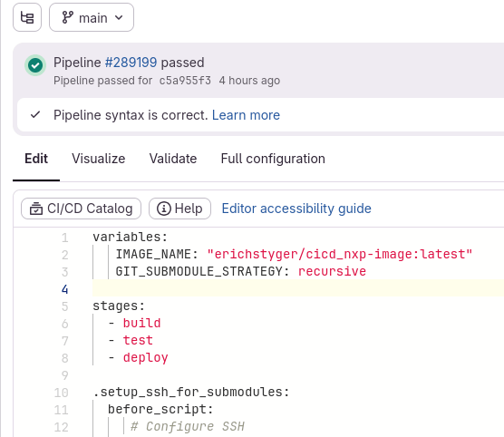
Task: Click the stages: key on line 5
Action: point(119,306)
